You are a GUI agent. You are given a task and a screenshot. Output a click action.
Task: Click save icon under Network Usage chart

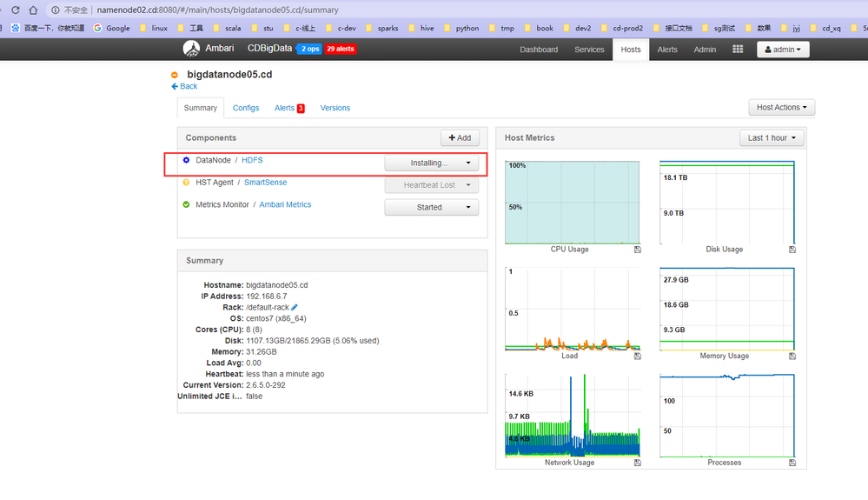coord(637,463)
